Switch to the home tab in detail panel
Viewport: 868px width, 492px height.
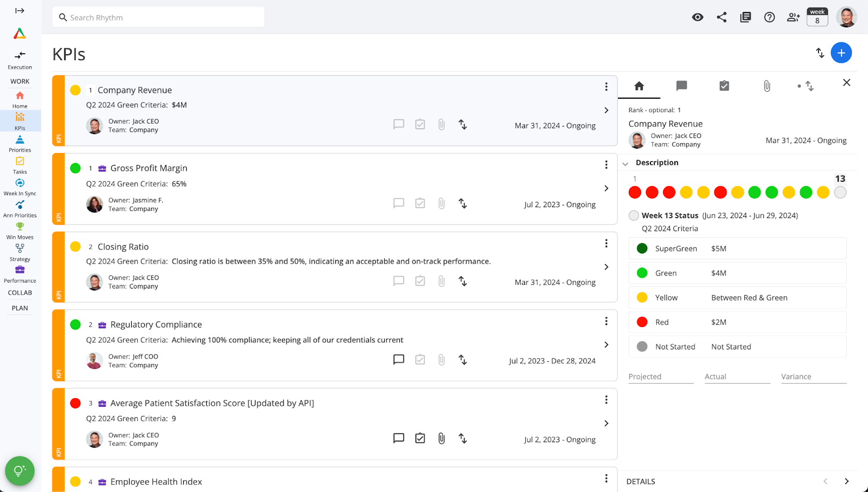tap(639, 86)
